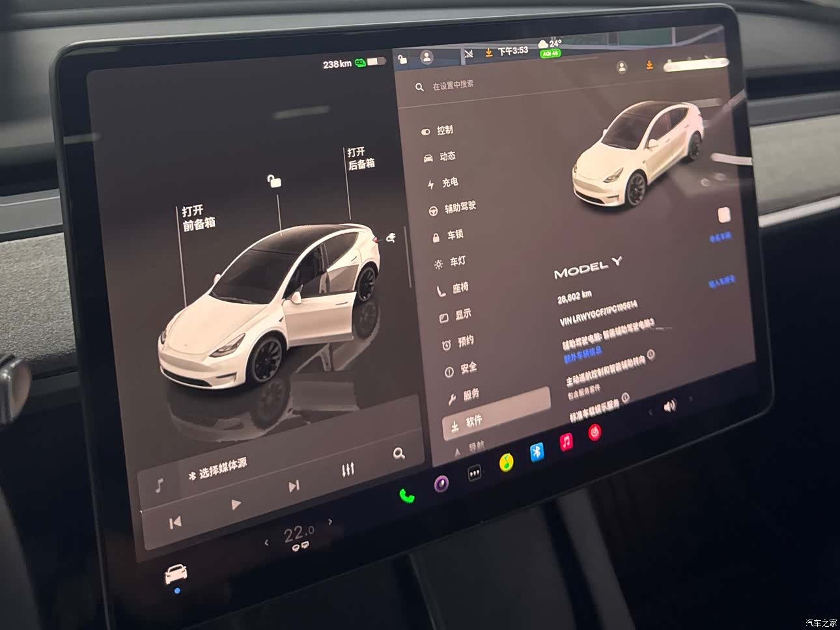Tap the 238 km range readout
Viewport: 840px width, 630px height.
(337, 64)
